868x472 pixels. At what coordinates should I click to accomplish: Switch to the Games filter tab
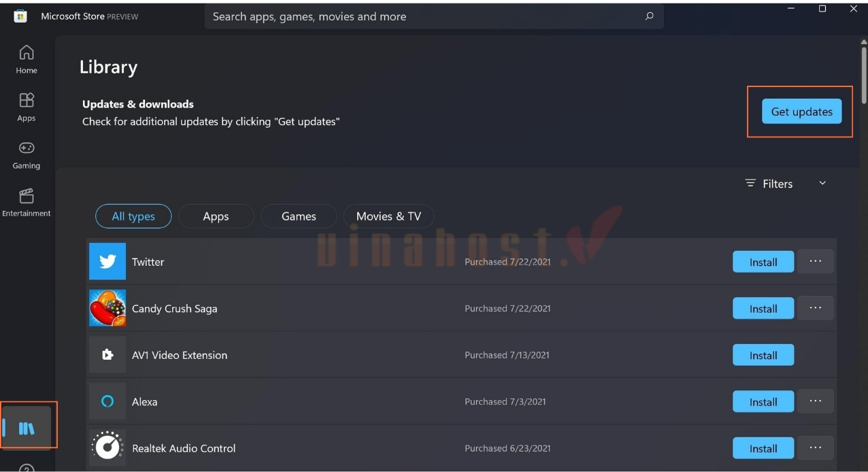299,216
